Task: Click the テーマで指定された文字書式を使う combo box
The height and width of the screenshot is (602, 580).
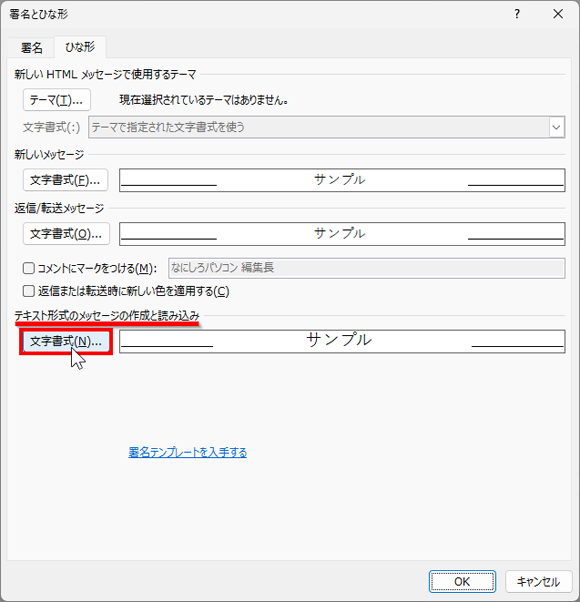Action: click(326, 127)
